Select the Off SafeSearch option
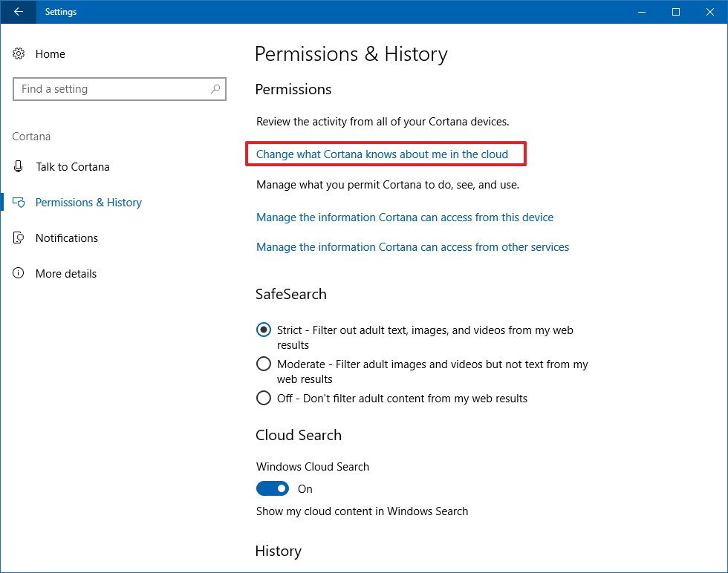Screen dimensions: 728x573 pos(264,398)
